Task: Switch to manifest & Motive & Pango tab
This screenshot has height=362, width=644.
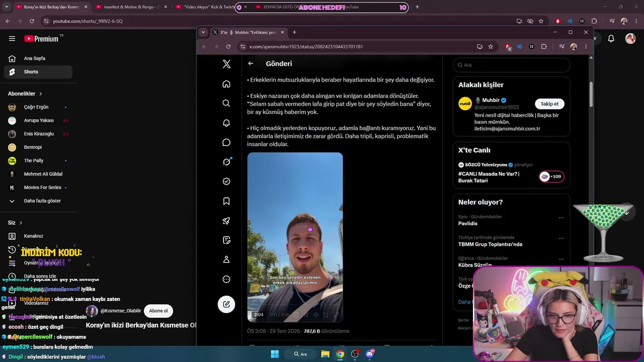Action: [131, 7]
